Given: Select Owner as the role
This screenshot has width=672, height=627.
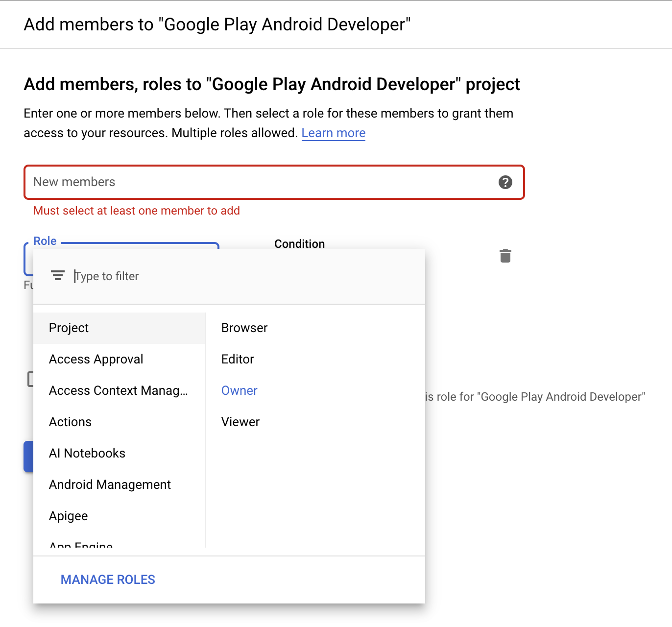Looking at the screenshot, I should point(239,390).
